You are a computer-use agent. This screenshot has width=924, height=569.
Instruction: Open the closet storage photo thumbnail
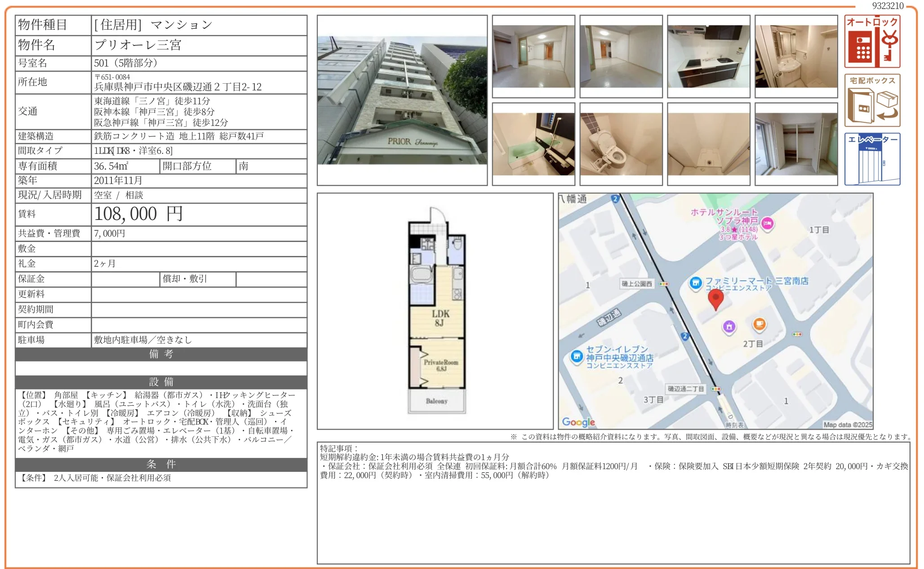pyautogui.click(x=796, y=144)
